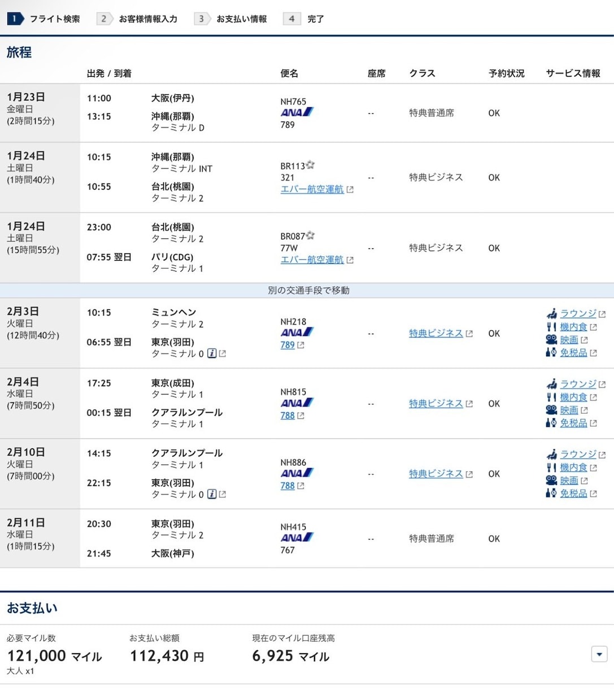The height and width of the screenshot is (700, 614).
Task: Click the 旅程 section heading
Action: [19, 53]
